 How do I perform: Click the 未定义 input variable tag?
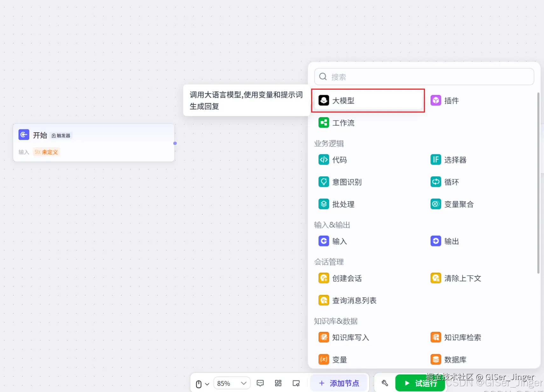point(46,152)
